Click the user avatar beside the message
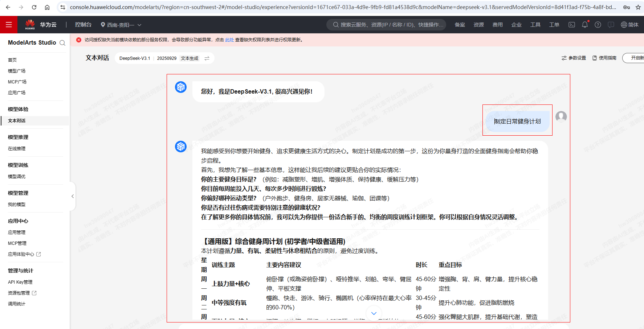The height and width of the screenshot is (329, 644). [561, 117]
